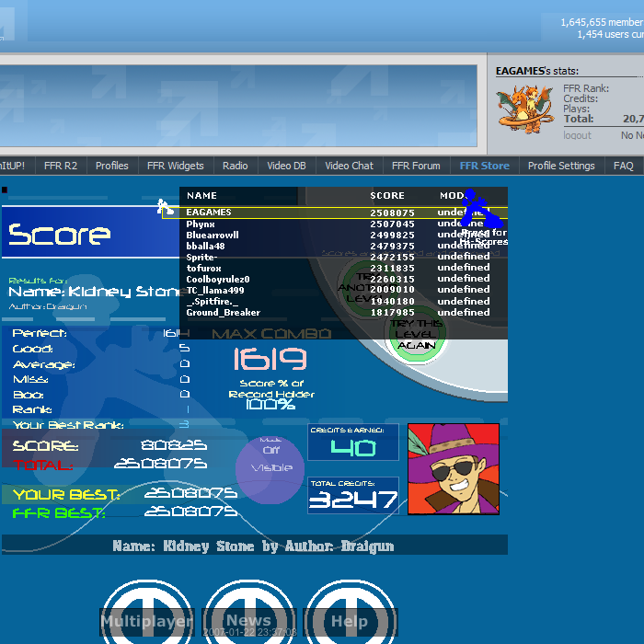This screenshot has height=644, width=644.
Task: Go to Profile Settings in navigation bar
Action: (561, 166)
